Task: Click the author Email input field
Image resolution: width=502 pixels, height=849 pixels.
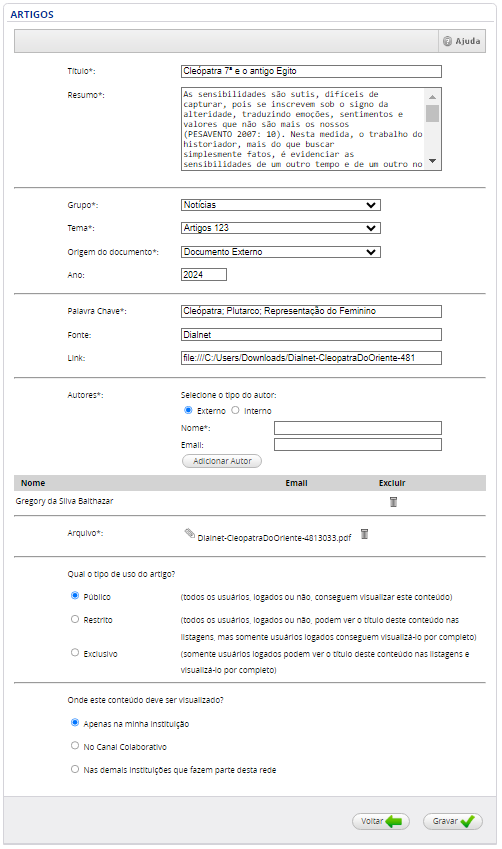Action: [x=357, y=445]
